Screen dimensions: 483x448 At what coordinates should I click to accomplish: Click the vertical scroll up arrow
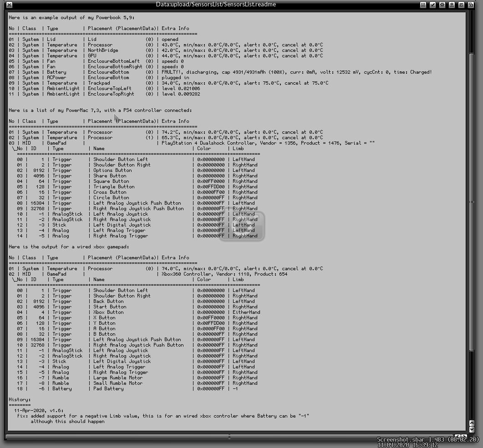(x=472, y=423)
